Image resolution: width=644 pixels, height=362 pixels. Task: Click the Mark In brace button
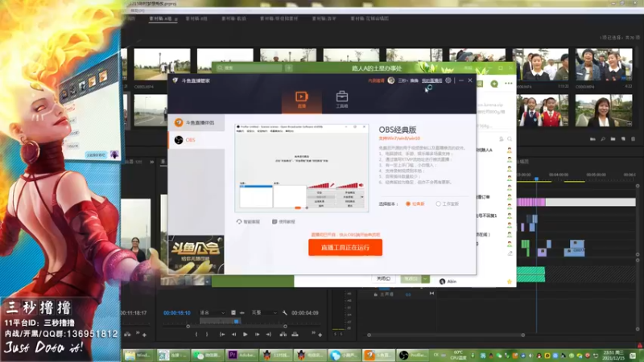(x=196, y=335)
